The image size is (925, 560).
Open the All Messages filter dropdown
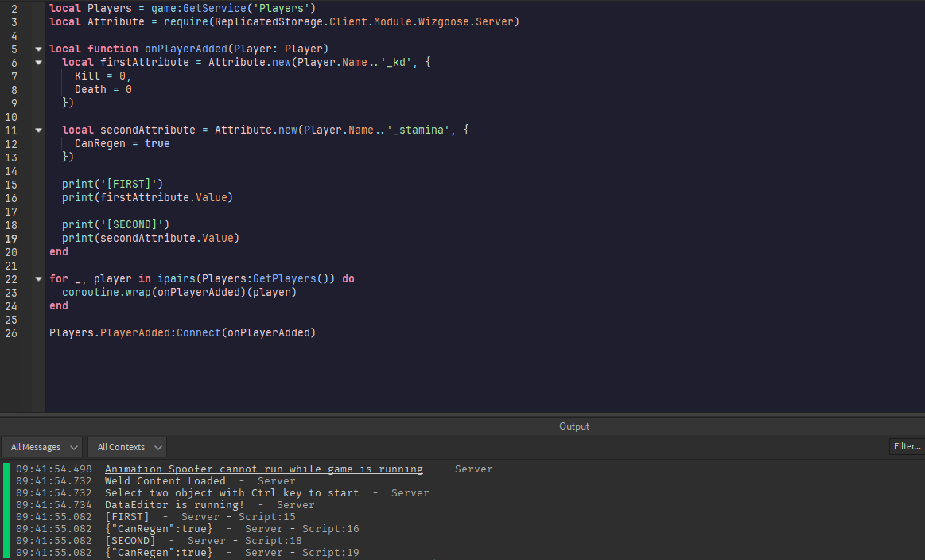pyautogui.click(x=41, y=446)
